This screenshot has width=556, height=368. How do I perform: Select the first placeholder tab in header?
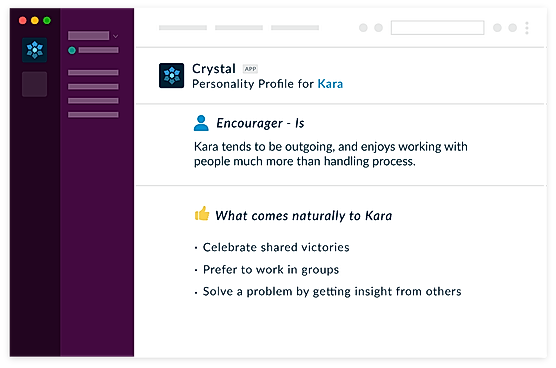[183, 28]
